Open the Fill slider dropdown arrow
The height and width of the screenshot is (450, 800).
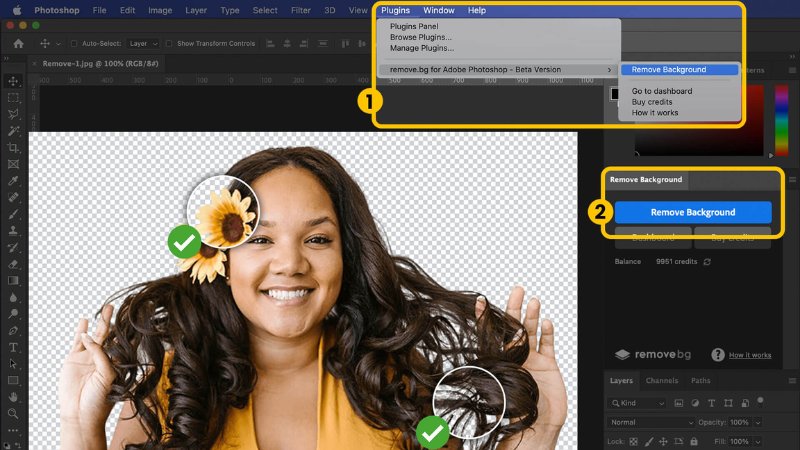(758, 442)
